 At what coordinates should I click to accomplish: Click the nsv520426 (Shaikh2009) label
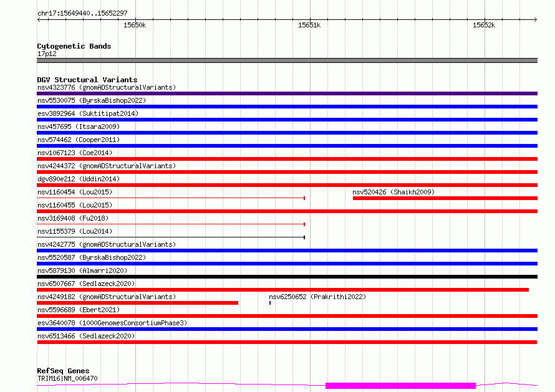coord(393,192)
